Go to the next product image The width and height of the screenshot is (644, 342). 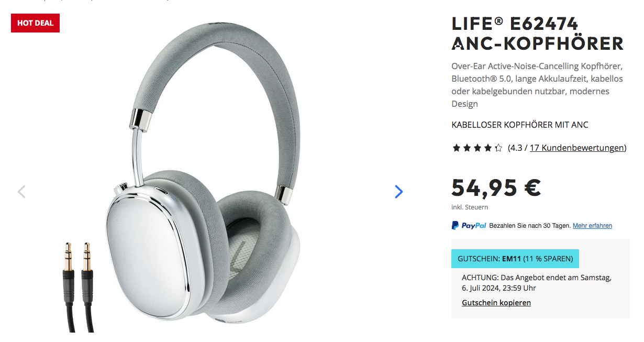tap(398, 192)
